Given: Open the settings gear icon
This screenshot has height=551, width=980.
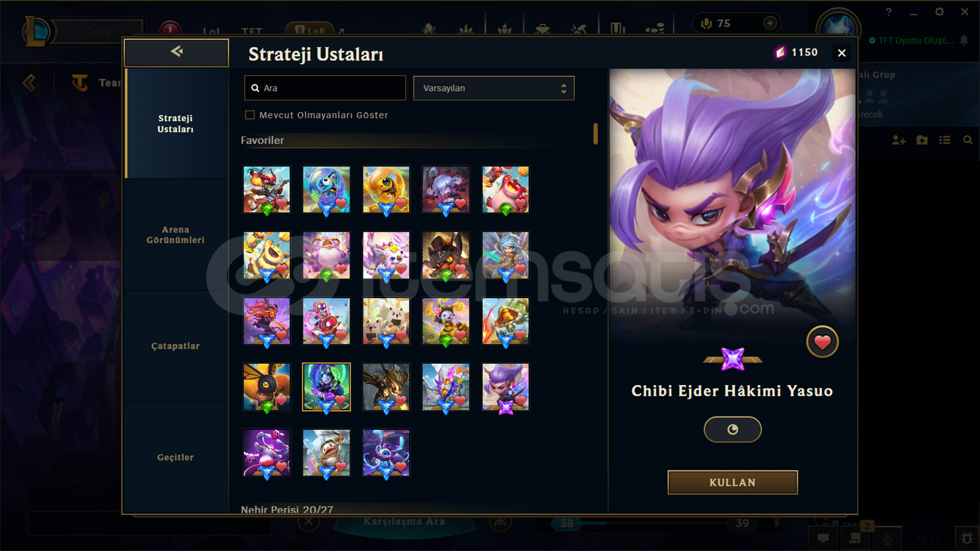Looking at the screenshot, I should 939,12.
